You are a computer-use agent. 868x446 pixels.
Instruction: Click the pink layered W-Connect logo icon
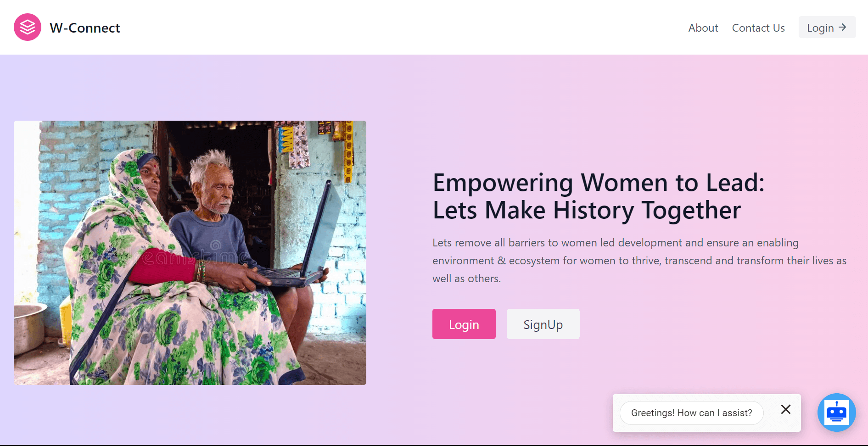[x=28, y=27]
